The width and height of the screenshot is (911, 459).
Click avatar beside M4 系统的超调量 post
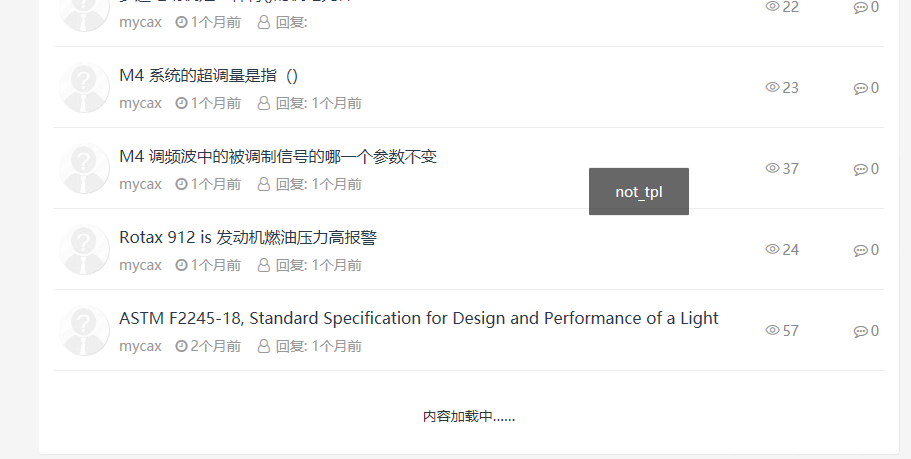point(84,88)
